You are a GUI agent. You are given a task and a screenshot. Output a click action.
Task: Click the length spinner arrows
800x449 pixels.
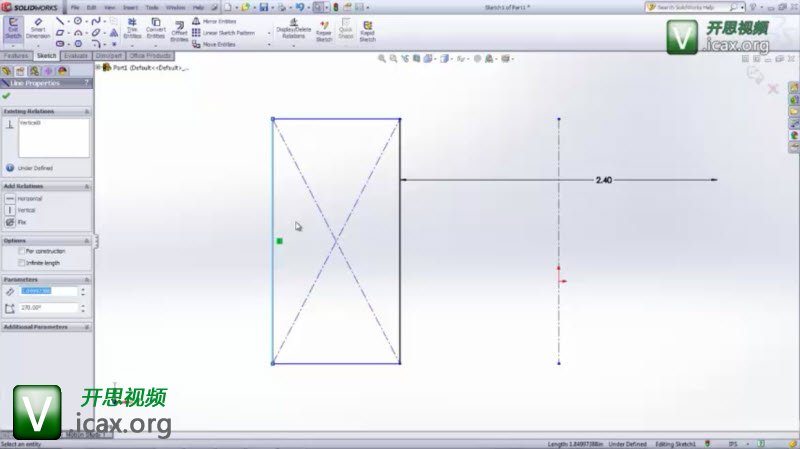point(83,291)
